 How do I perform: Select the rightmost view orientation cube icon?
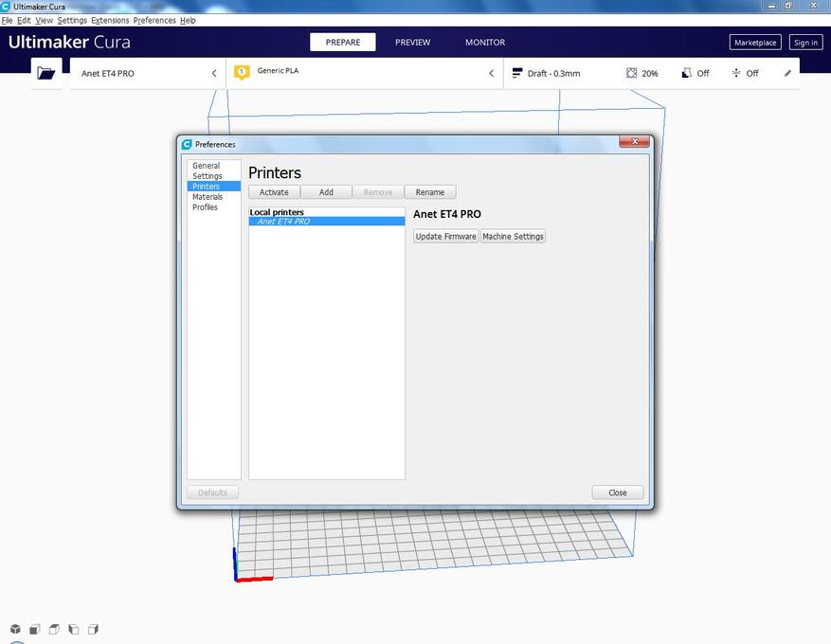(x=93, y=629)
